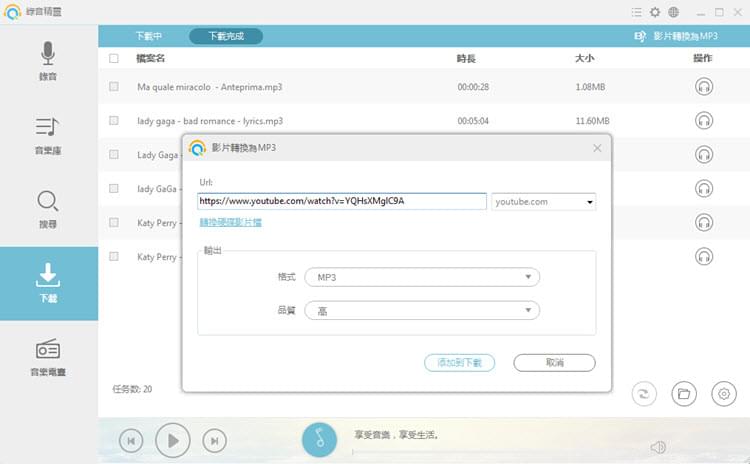Click the 添加到下載 button
This screenshot has width=750, height=464.
coord(459,363)
